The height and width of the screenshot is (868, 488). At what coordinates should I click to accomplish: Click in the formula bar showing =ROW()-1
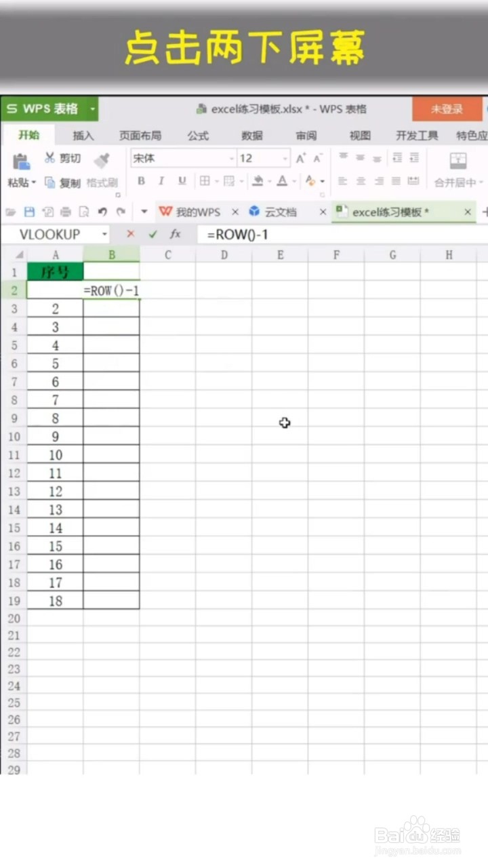[342, 234]
